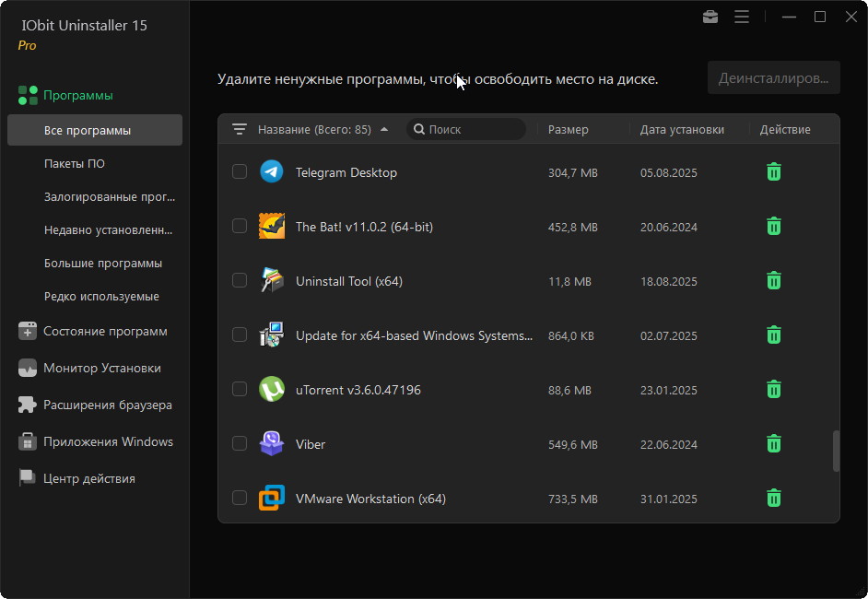Toggle name sort order arrow
The width and height of the screenshot is (868, 599).
(384, 130)
